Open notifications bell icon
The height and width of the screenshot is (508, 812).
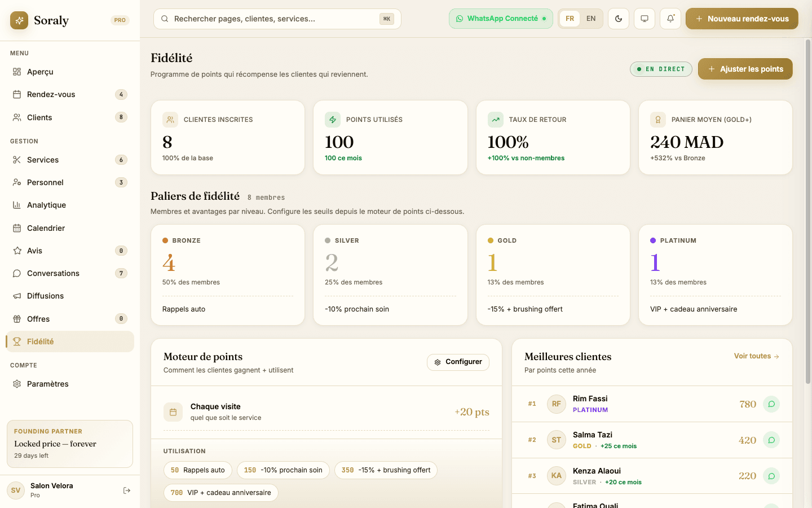pos(670,19)
